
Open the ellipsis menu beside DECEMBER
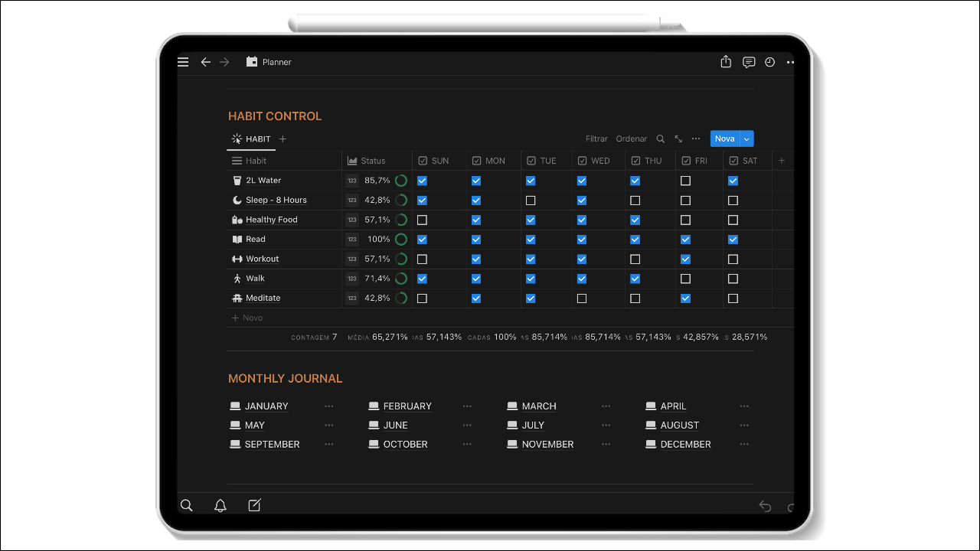point(743,444)
